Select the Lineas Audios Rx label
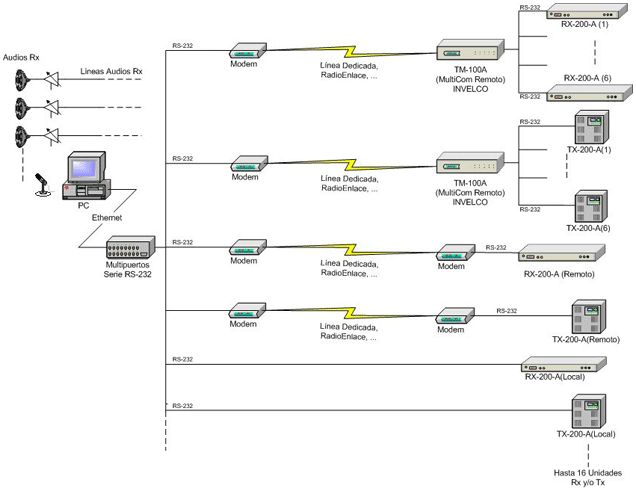The image size is (636, 495). click(x=111, y=71)
